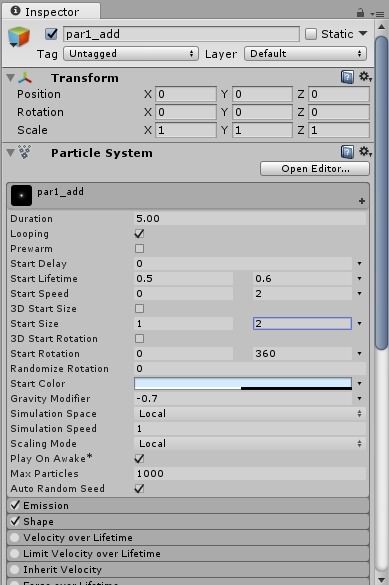Open Particle System help reference icon
The width and height of the screenshot is (389, 585).
[347, 152]
